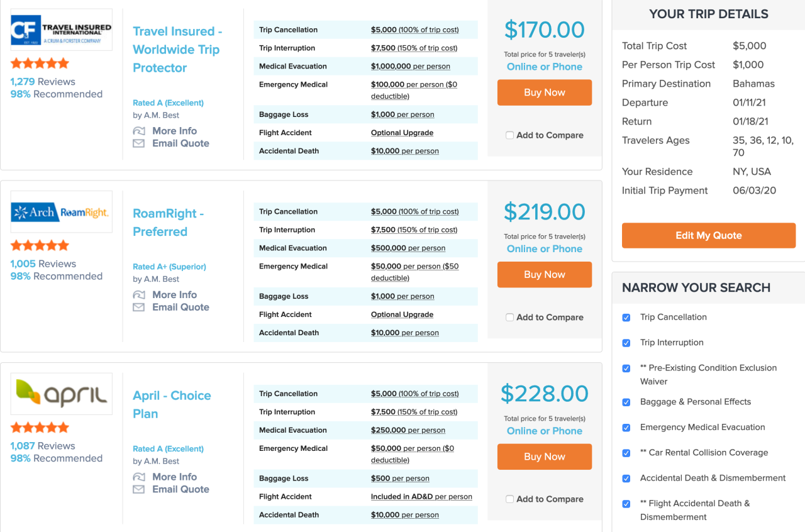Click the Travel Insured company logo

click(x=60, y=29)
